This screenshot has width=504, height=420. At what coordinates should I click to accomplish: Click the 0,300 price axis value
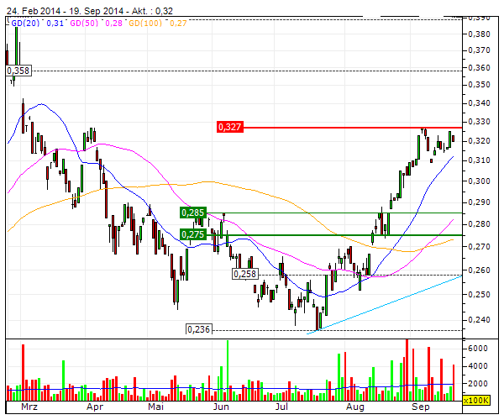point(480,181)
